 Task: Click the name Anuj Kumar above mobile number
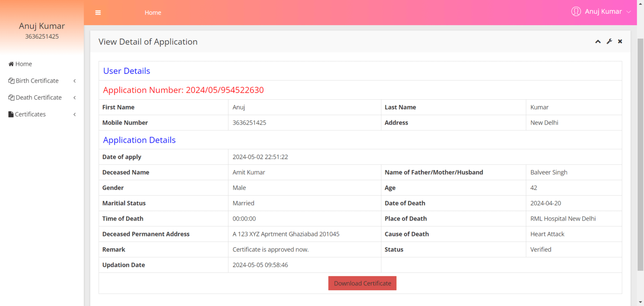coord(42,26)
